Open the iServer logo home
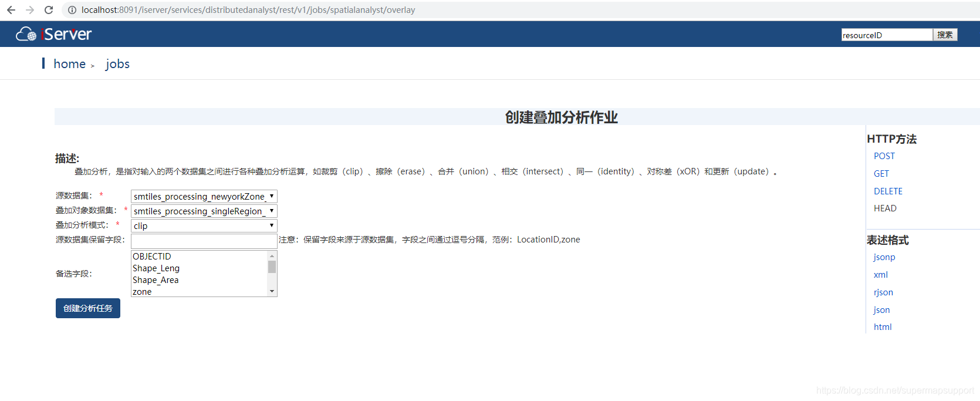 [53, 34]
